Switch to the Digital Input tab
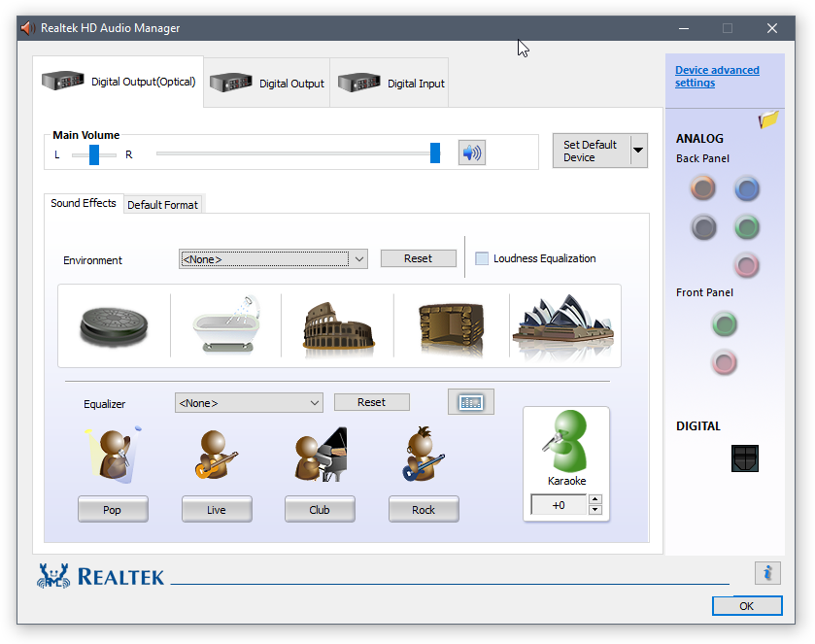Image resolution: width=815 pixels, height=644 pixels. [390, 84]
